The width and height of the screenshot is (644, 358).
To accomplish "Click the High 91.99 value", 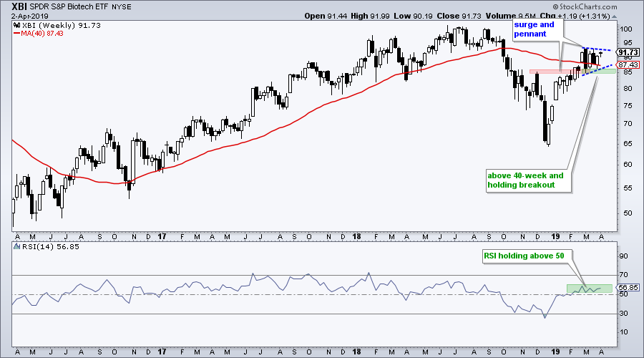I will 370,16.
